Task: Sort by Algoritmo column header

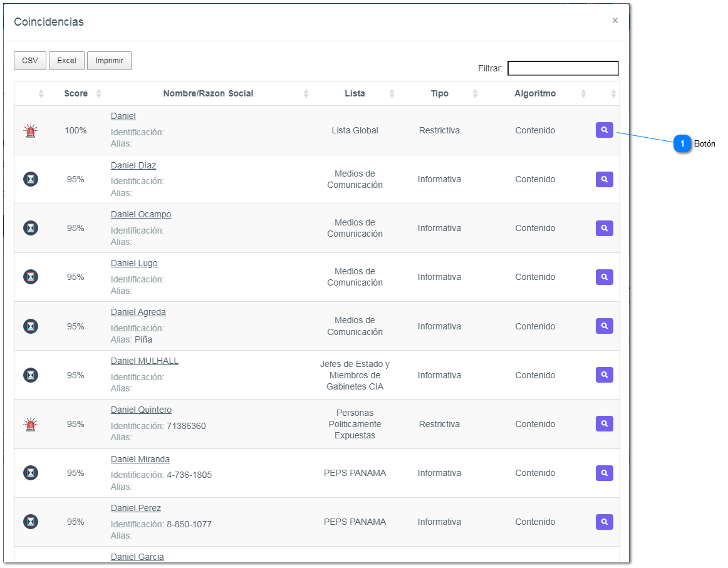Action: click(x=534, y=93)
